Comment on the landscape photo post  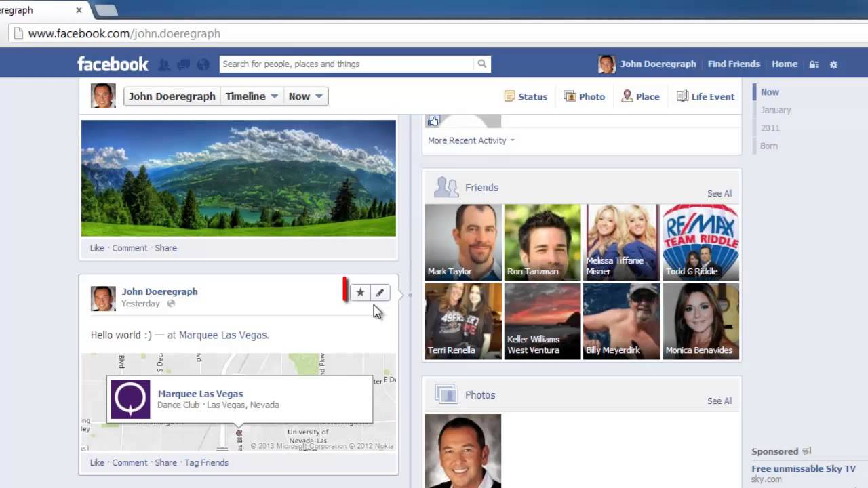pos(130,248)
